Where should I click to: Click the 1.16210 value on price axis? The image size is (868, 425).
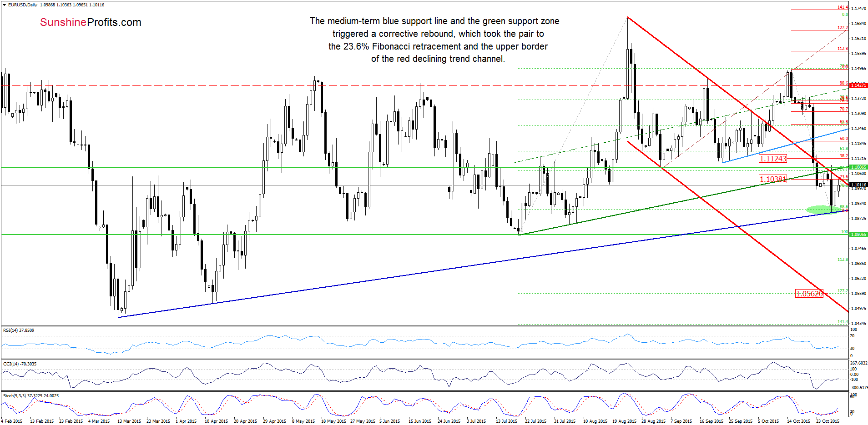(858, 39)
